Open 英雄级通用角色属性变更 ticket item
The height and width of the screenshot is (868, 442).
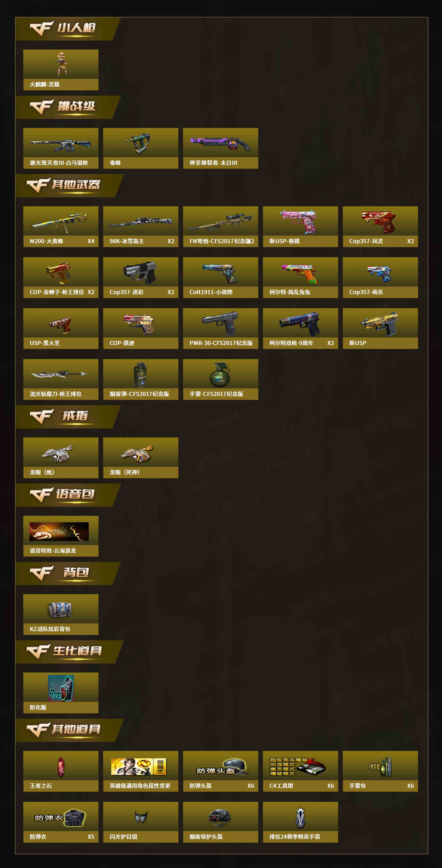(x=141, y=771)
